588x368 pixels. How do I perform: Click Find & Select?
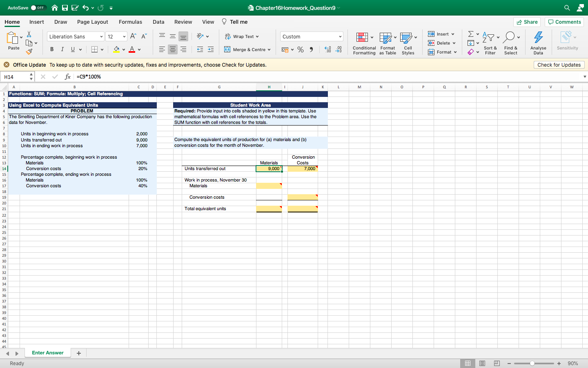(x=511, y=43)
